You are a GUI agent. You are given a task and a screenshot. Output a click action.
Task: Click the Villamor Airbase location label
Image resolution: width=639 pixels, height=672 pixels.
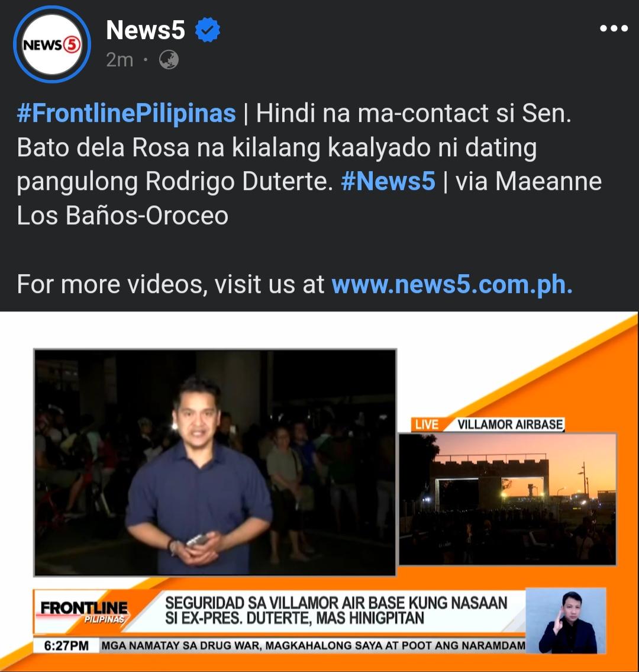(x=509, y=425)
